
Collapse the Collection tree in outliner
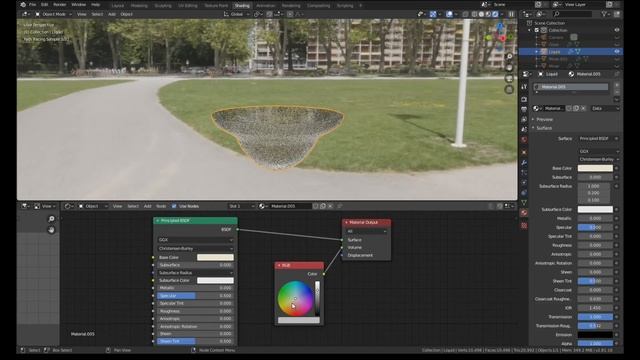click(x=530, y=30)
